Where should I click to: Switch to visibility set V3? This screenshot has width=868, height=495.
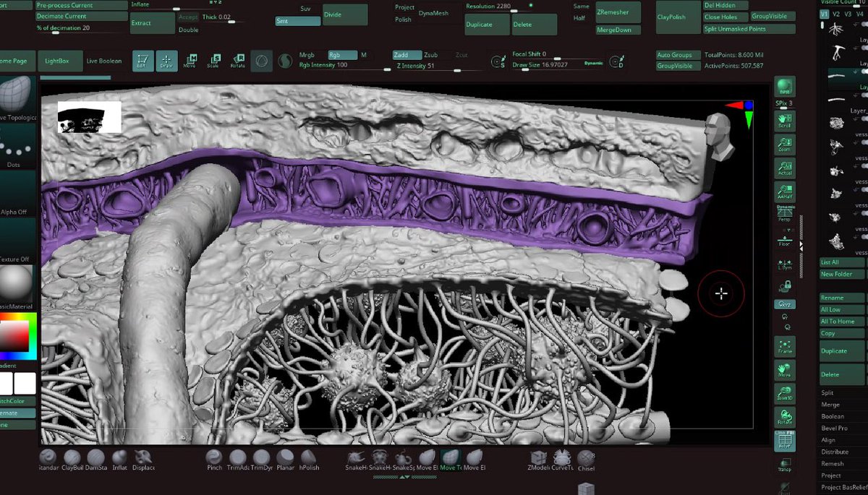pyautogui.click(x=848, y=14)
